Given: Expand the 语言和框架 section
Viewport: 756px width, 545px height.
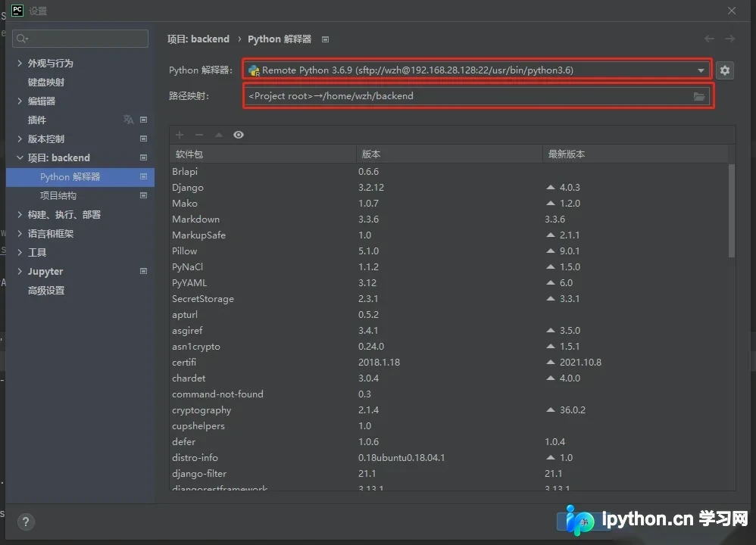Looking at the screenshot, I should [20, 234].
